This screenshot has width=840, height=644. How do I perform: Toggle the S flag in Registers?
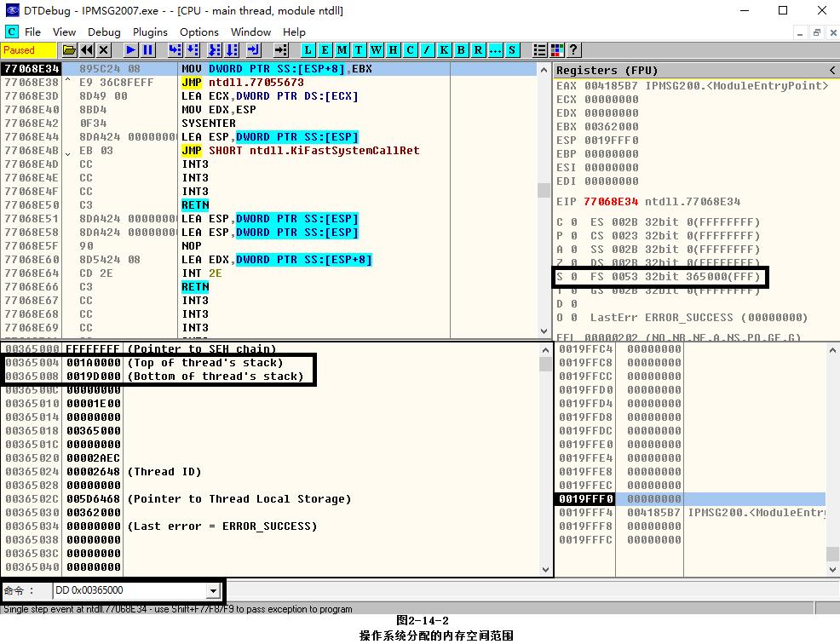(x=573, y=277)
